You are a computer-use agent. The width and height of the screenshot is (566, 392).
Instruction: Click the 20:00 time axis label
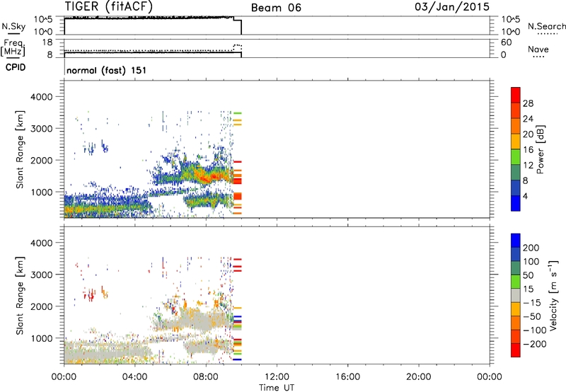coord(418,377)
